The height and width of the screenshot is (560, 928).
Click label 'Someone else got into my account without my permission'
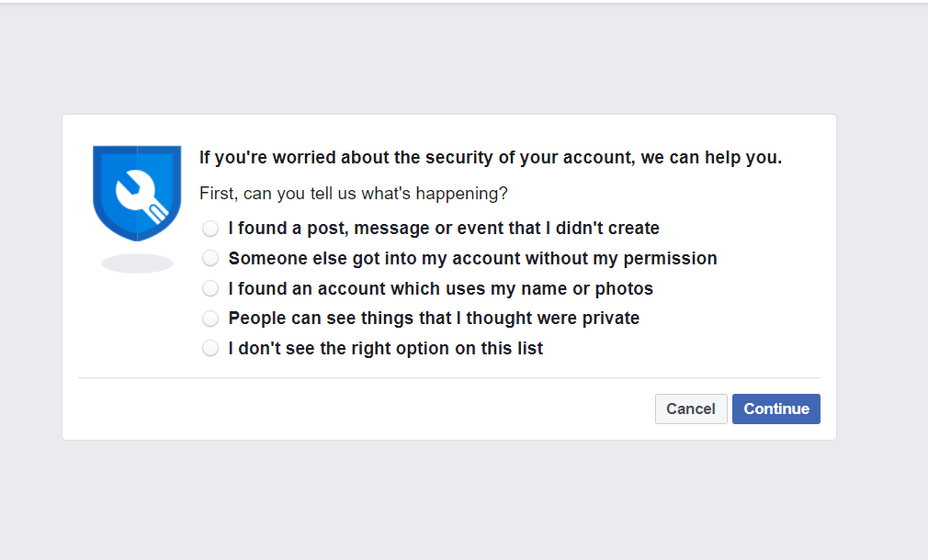473,258
